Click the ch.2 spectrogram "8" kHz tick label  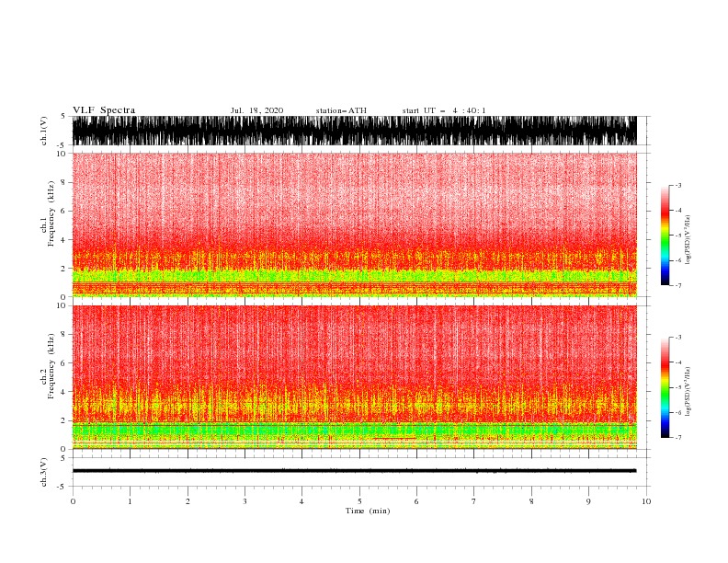pyautogui.click(x=63, y=335)
